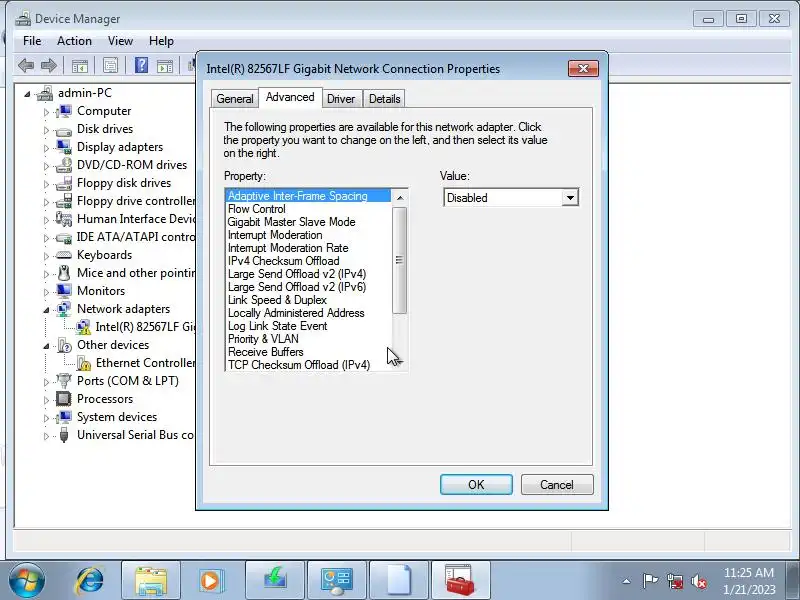Expand the Processors node
The width and height of the screenshot is (800, 600).
click(46, 400)
